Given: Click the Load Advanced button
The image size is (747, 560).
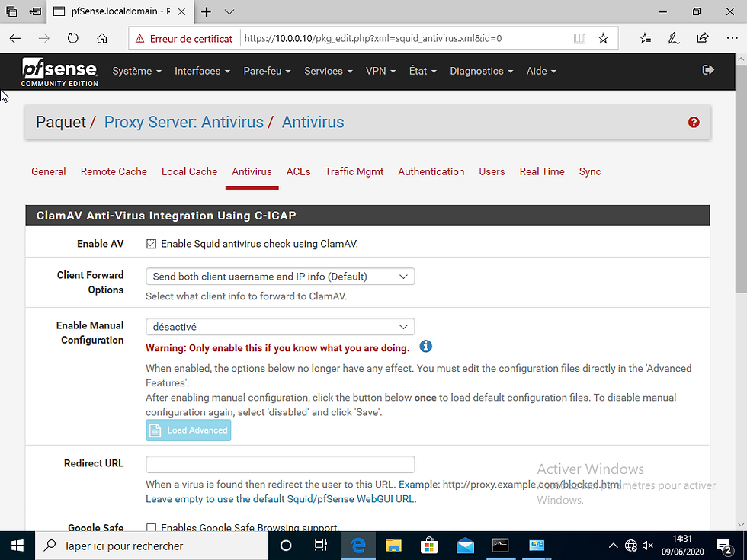Looking at the screenshot, I should [188, 430].
